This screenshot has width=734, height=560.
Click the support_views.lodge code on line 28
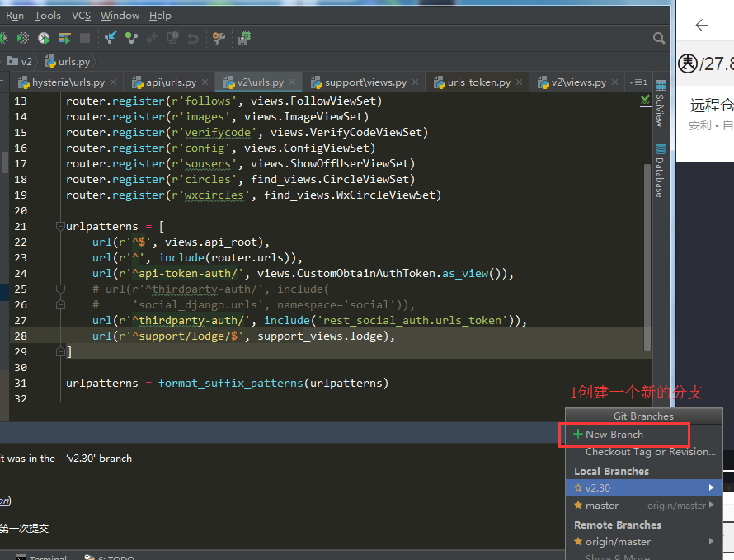click(320, 336)
